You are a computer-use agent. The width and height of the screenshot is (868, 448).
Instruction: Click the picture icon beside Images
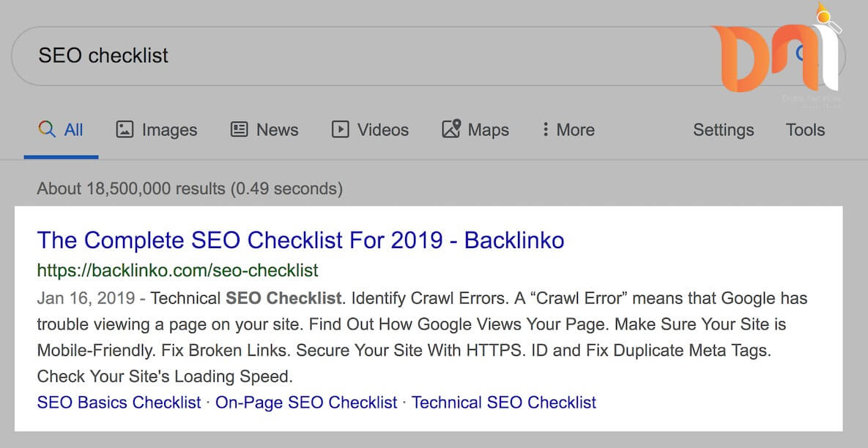click(x=125, y=130)
